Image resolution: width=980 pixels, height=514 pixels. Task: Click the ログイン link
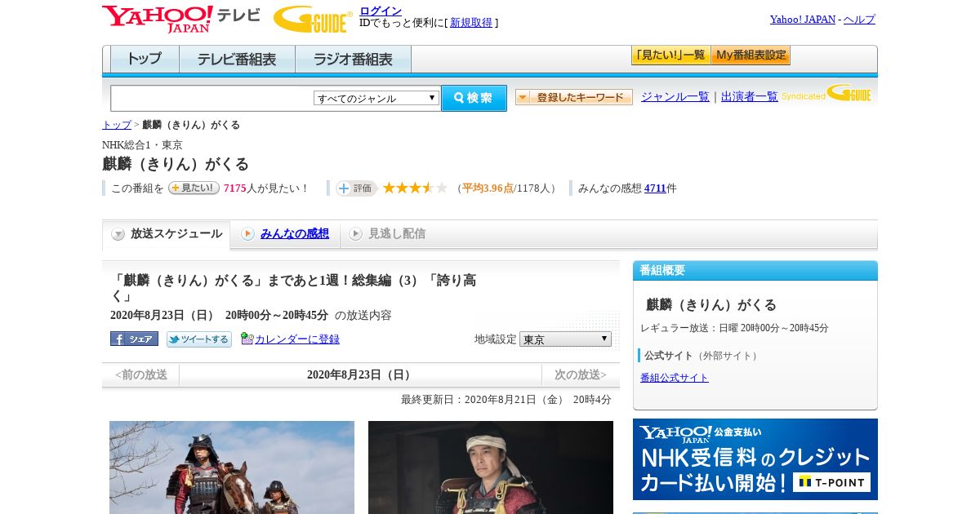coord(381,11)
